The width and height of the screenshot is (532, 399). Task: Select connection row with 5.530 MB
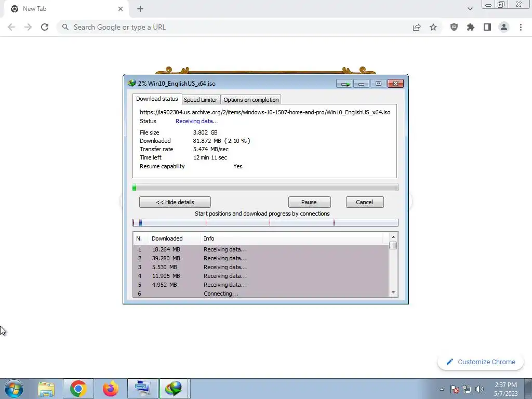(261, 267)
